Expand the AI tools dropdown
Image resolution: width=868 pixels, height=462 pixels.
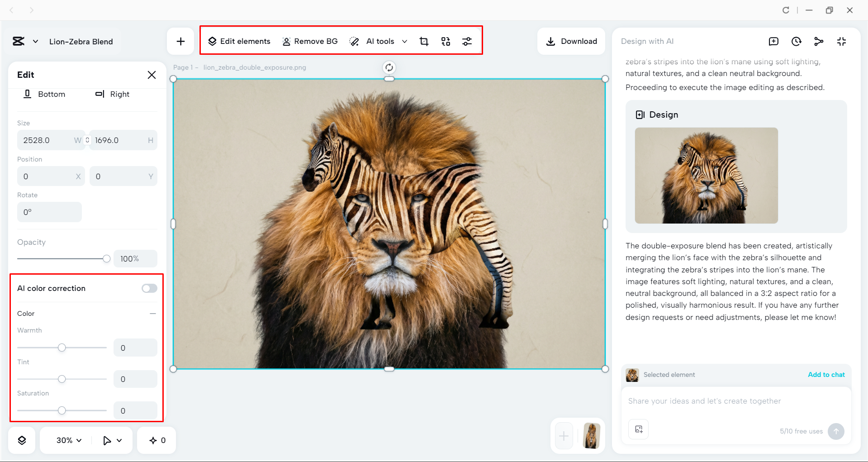(x=404, y=42)
